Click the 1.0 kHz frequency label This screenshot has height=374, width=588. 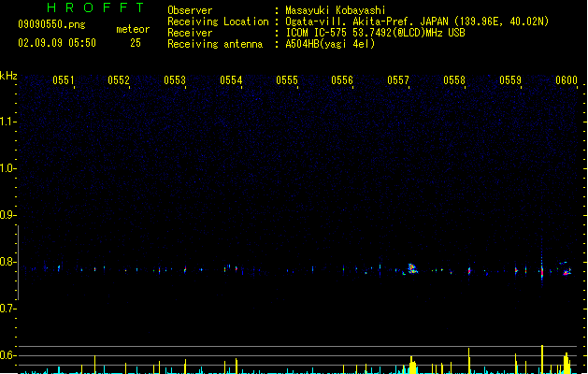[x=7, y=168]
